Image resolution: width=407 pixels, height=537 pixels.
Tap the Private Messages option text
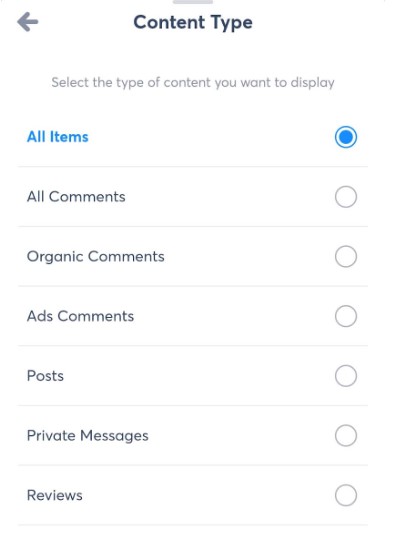pyautogui.click(x=88, y=436)
